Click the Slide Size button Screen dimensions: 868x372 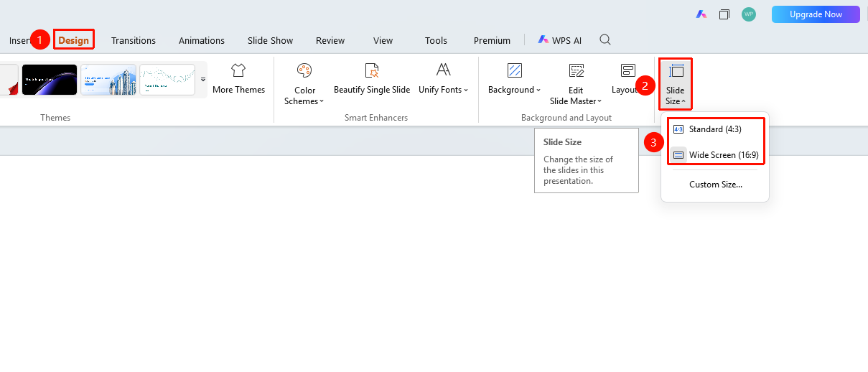point(676,83)
